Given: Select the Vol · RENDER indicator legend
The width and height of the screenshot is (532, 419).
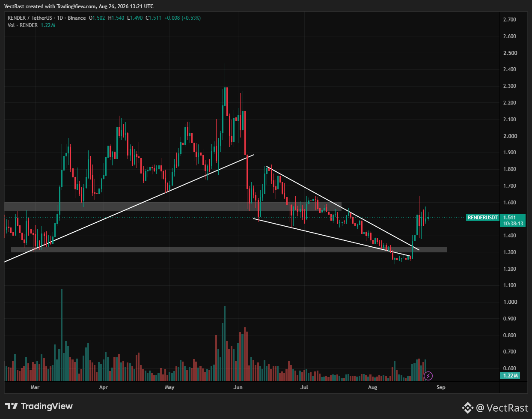Looking at the screenshot, I should tap(23, 25).
